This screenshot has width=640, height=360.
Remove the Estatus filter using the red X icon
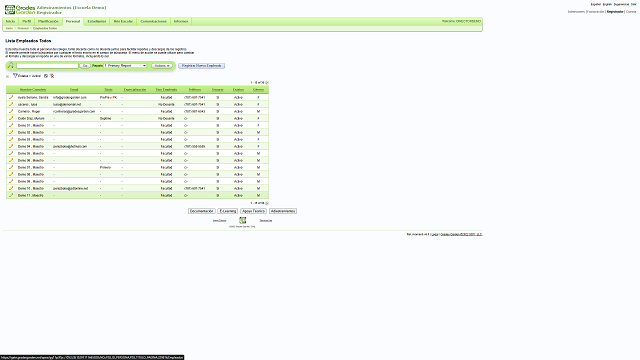52,76
